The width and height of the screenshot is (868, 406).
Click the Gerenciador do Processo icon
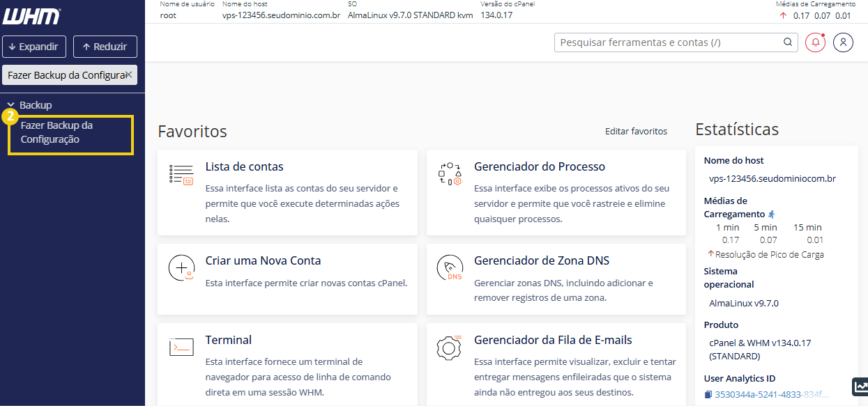pos(450,174)
